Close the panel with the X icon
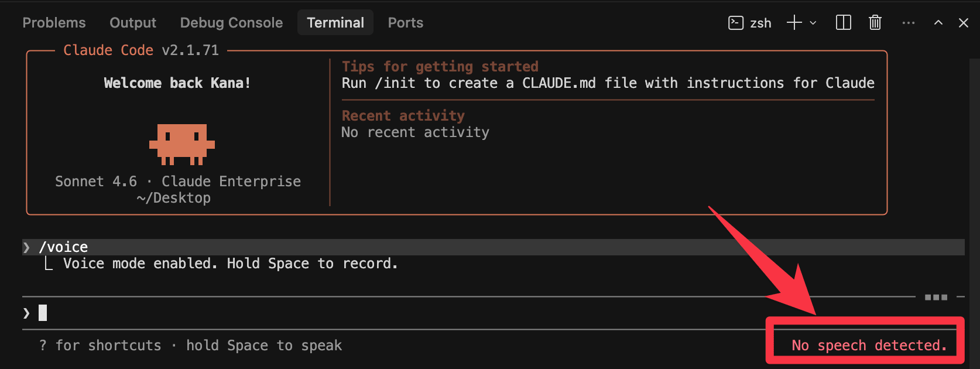 (963, 23)
